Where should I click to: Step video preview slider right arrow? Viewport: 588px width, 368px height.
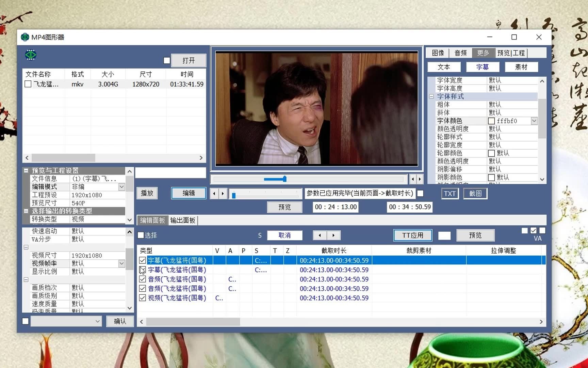point(420,179)
